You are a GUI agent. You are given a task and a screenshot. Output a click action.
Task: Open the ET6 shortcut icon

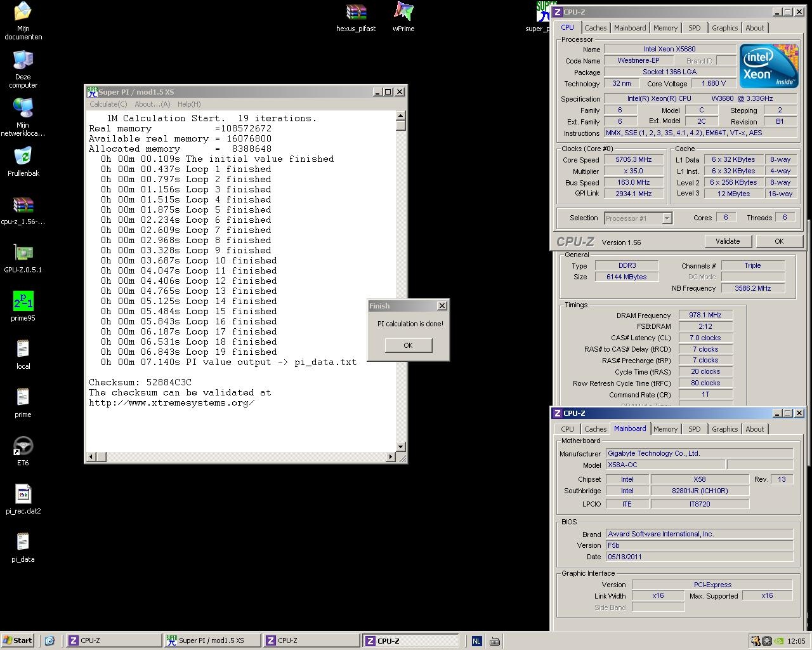tap(23, 446)
